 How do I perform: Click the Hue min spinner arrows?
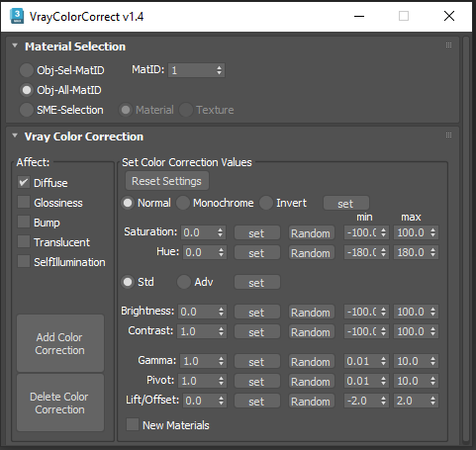[383, 252]
